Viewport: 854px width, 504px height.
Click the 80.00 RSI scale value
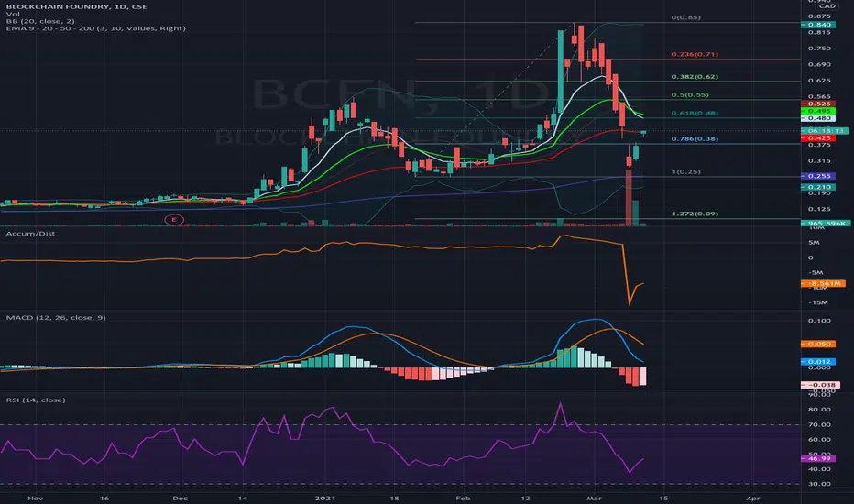[x=819, y=410]
